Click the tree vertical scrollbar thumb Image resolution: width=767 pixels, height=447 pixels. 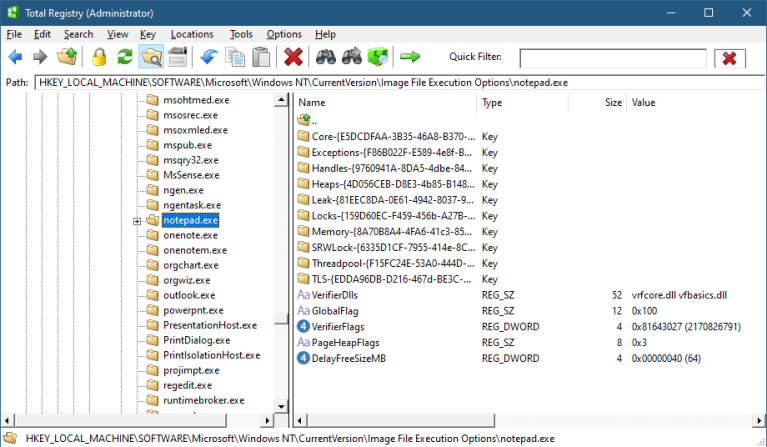tap(281, 318)
